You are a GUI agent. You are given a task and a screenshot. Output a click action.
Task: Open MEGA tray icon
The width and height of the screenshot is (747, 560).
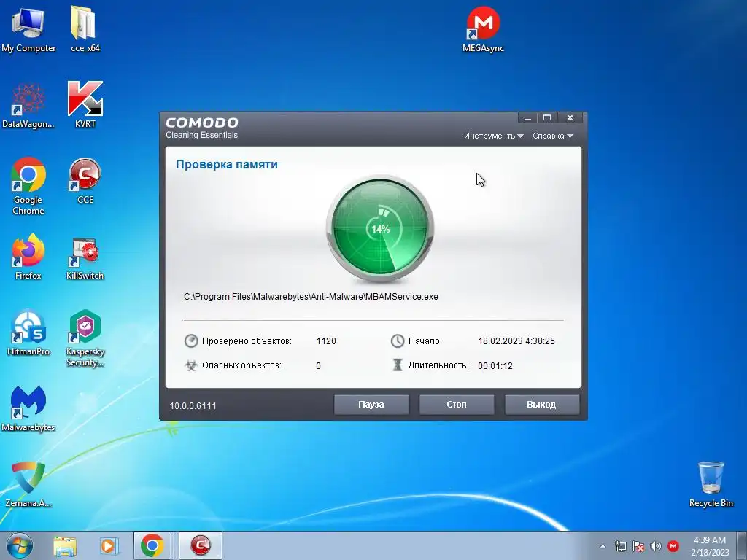[673, 546]
